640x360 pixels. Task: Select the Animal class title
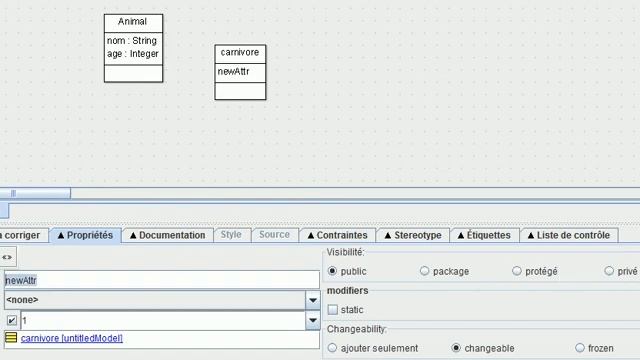point(133,22)
